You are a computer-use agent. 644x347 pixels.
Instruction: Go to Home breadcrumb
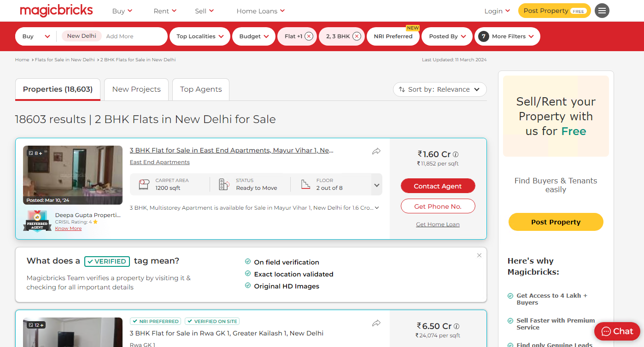tap(22, 60)
